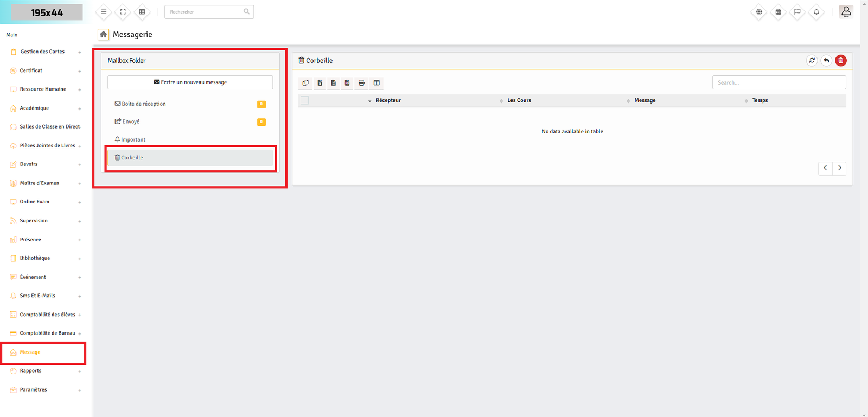Click the copy icon in the table toolbar

[x=305, y=83]
